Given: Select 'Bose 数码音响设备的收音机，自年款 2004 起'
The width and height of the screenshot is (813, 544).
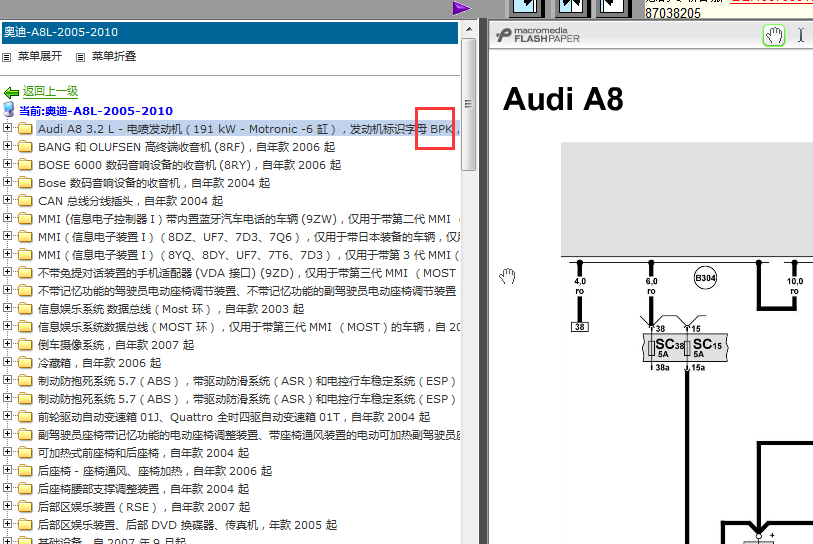Looking at the screenshot, I should [154, 183].
